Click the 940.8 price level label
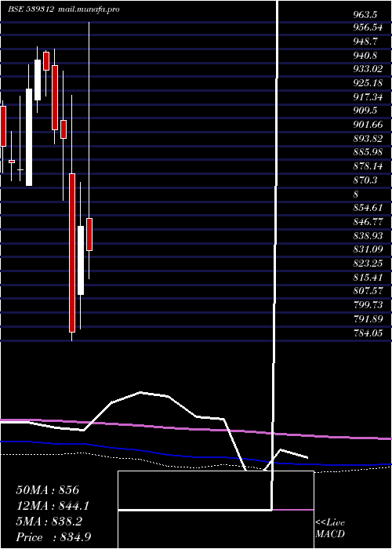 pos(366,56)
